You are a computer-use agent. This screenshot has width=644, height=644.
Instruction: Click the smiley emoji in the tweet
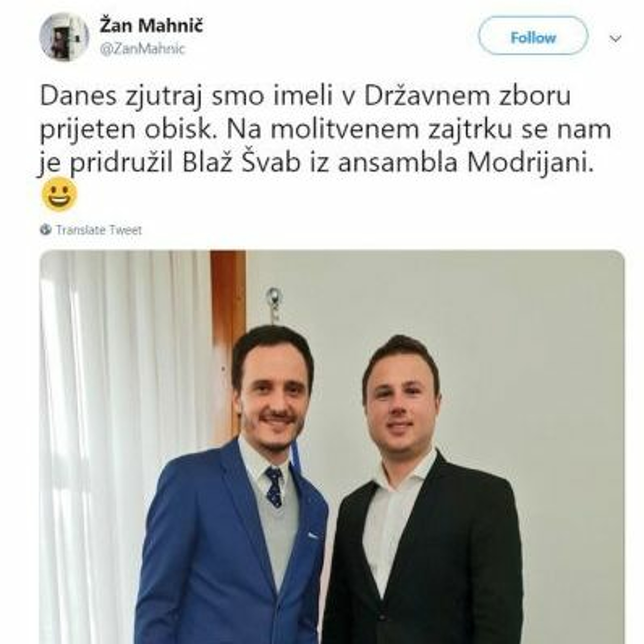click(60, 194)
